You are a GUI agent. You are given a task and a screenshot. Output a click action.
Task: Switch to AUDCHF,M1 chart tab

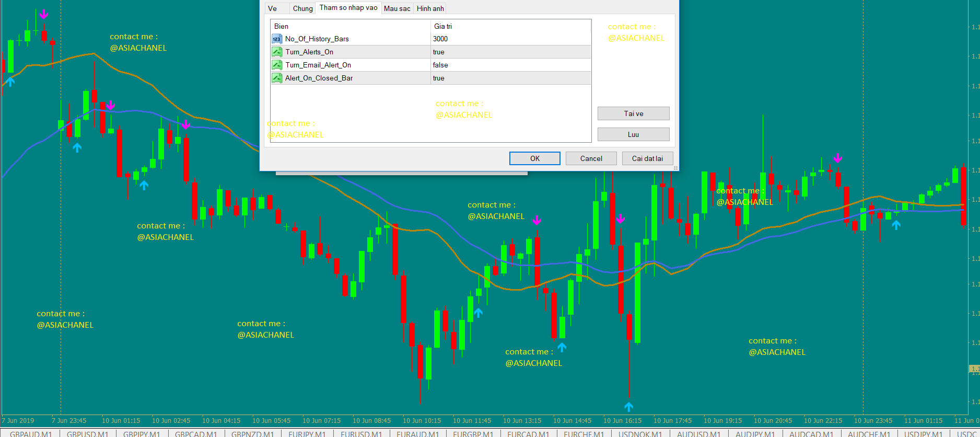[869, 434]
